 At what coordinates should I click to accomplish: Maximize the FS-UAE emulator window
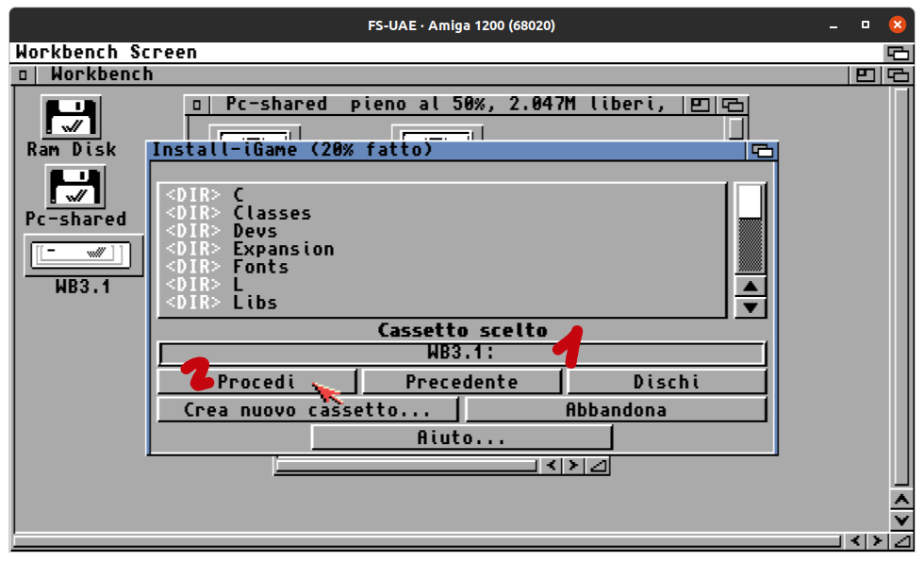866,25
